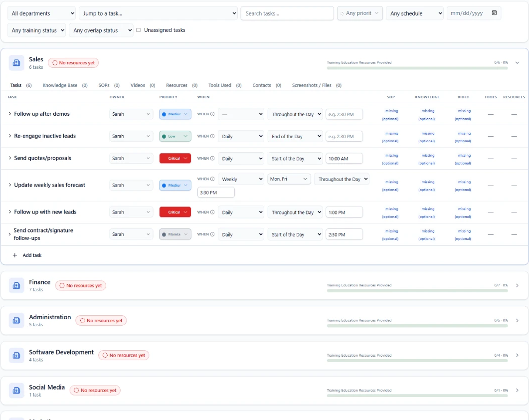This screenshot has width=529, height=420.
Task: Expand the Re-engage inactive leads task row
Action: pos(10,136)
